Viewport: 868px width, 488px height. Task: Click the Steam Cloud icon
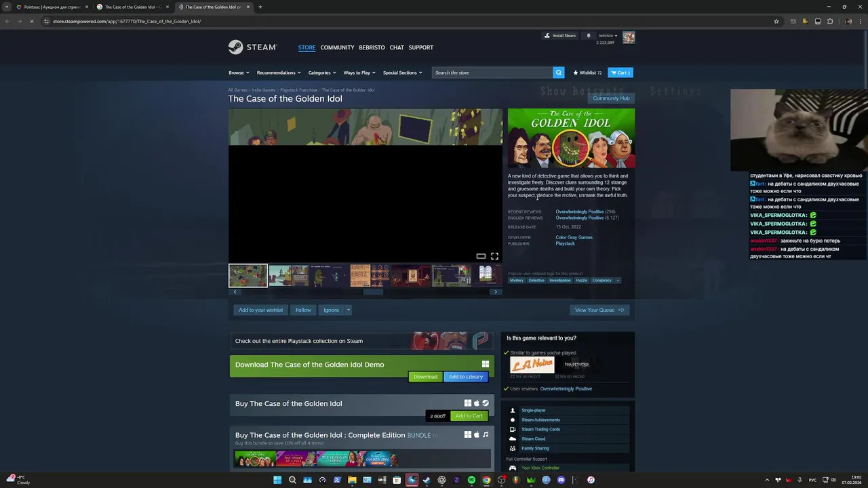coord(513,439)
